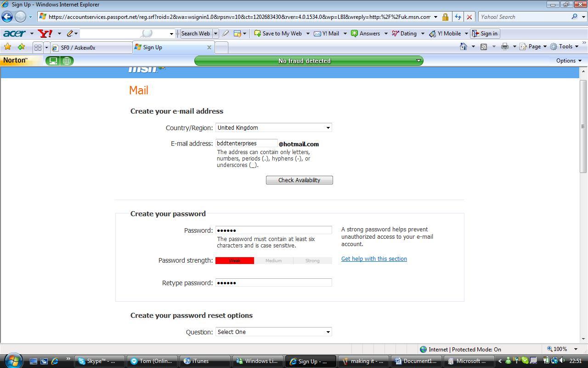Click the security lock icon in address bar
The width and height of the screenshot is (588, 368).
(445, 17)
